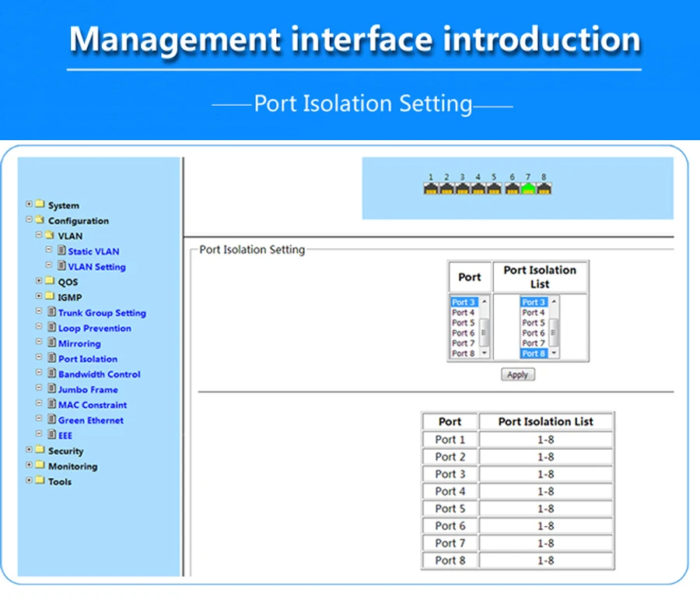Click port 4 jack icon

pyautogui.click(x=478, y=188)
